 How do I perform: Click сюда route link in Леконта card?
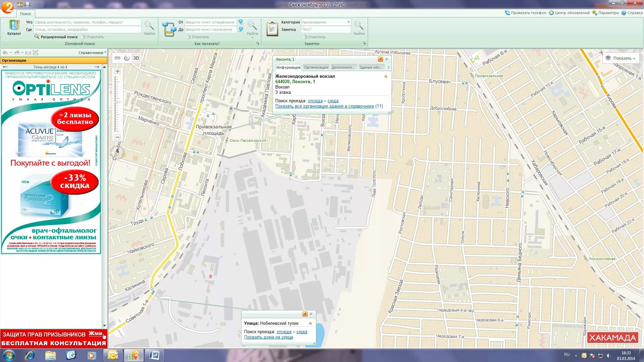(x=333, y=101)
